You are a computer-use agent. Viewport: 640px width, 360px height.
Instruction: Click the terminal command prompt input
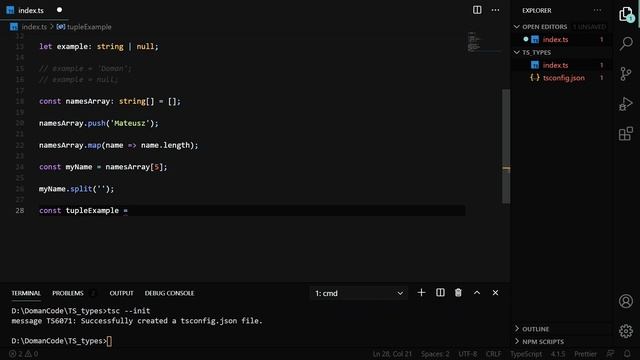coord(109,341)
